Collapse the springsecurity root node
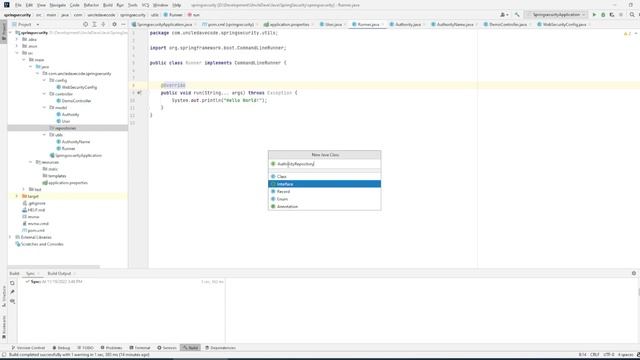 point(10,33)
